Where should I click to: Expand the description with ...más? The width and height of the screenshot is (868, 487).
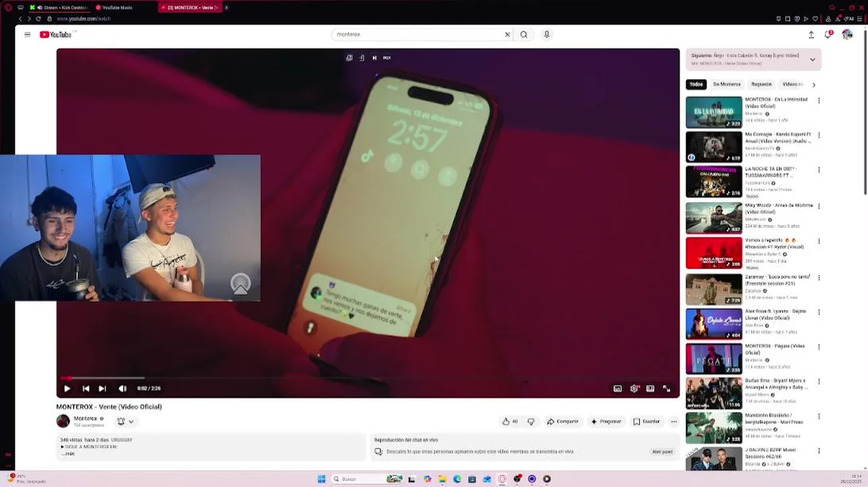(x=68, y=453)
